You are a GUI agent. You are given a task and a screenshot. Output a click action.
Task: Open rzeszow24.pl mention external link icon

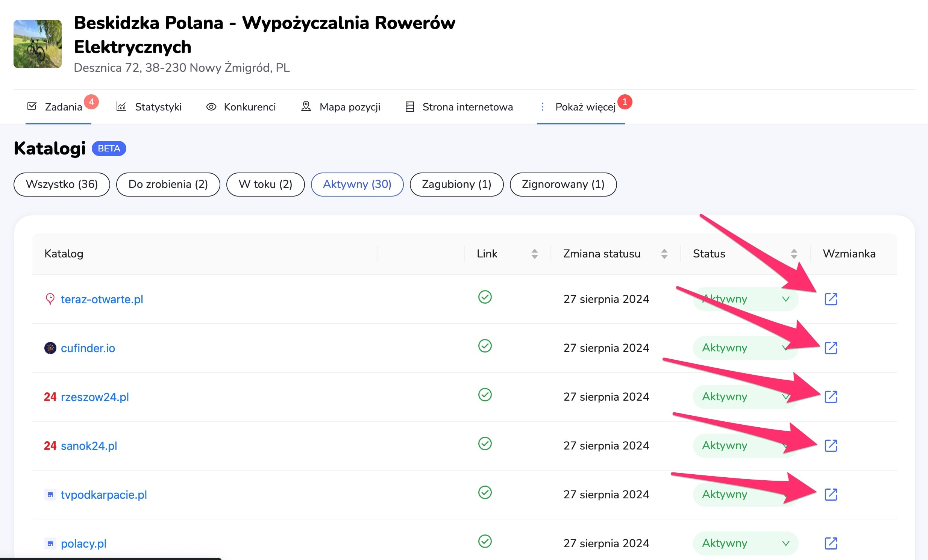pyautogui.click(x=831, y=397)
